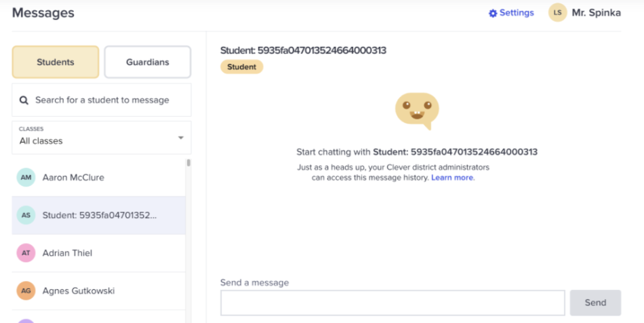Open the Settings link
Image resolution: width=644 pixels, height=323 pixels.
click(x=517, y=13)
